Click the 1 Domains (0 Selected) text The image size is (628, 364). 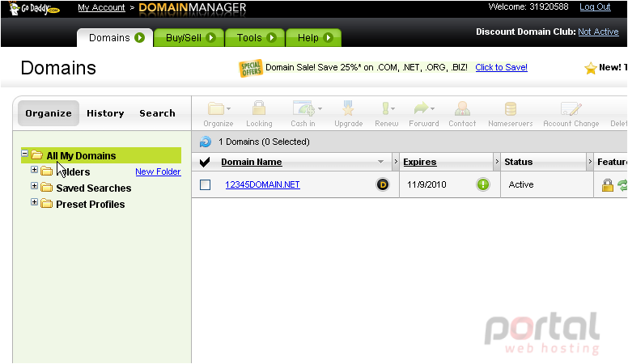264,142
